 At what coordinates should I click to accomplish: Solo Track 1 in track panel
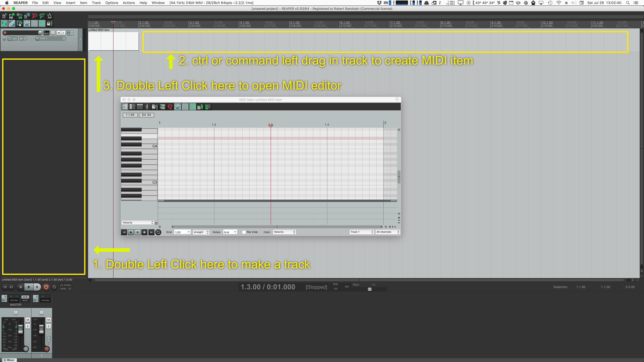pos(63,33)
